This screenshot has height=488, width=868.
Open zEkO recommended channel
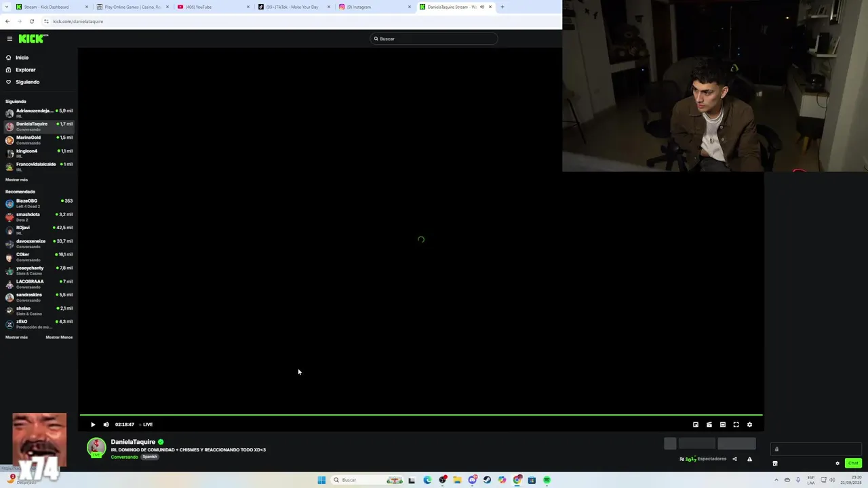click(39, 324)
